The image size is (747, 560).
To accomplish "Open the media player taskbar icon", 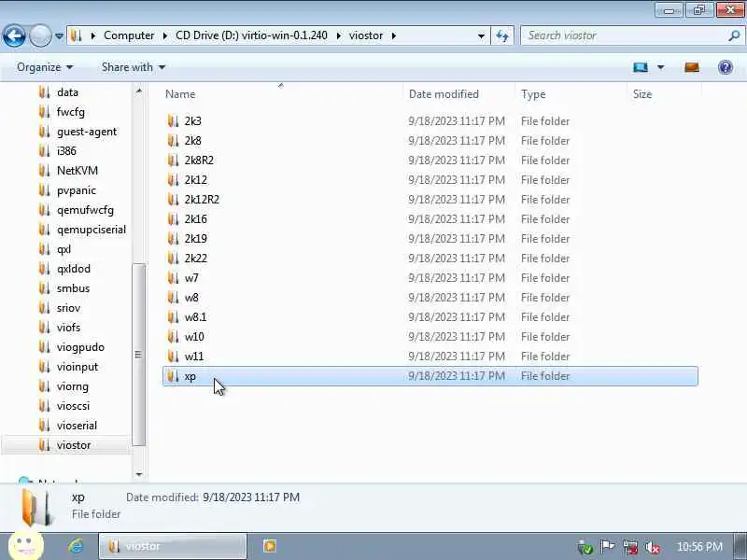I will click(270, 546).
